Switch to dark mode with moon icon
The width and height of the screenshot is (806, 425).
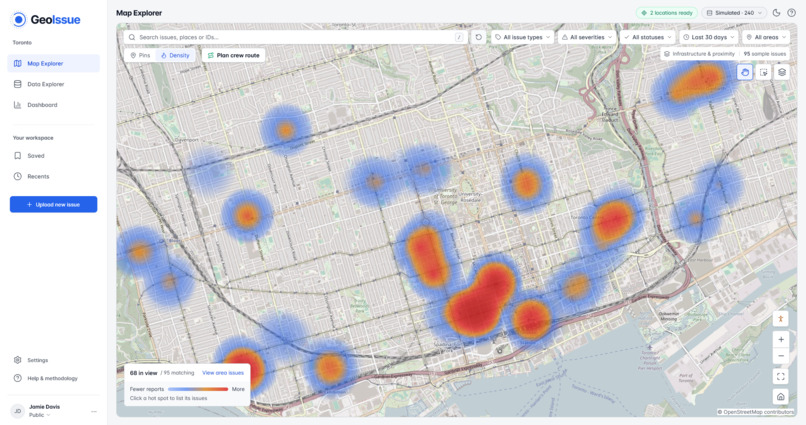click(776, 13)
